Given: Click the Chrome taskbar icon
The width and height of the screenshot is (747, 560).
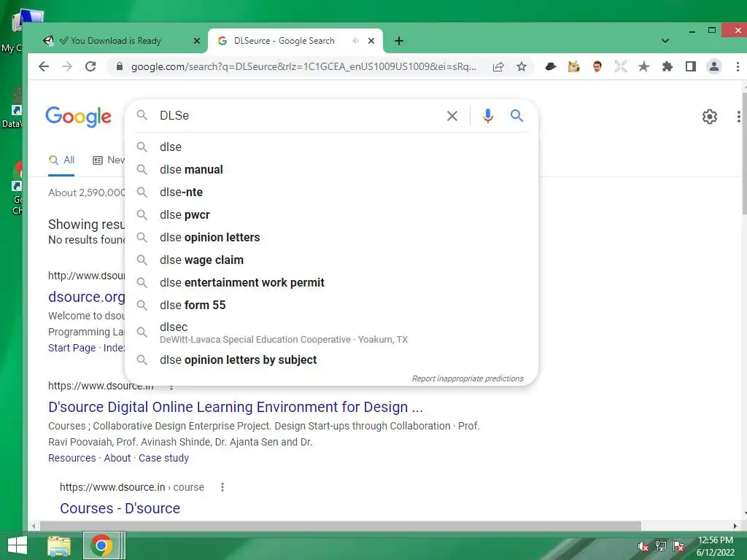Looking at the screenshot, I should pos(101,545).
